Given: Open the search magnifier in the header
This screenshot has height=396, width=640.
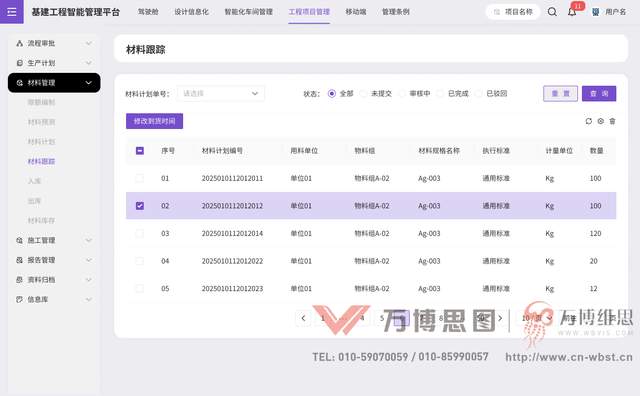Looking at the screenshot, I should point(552,12).
